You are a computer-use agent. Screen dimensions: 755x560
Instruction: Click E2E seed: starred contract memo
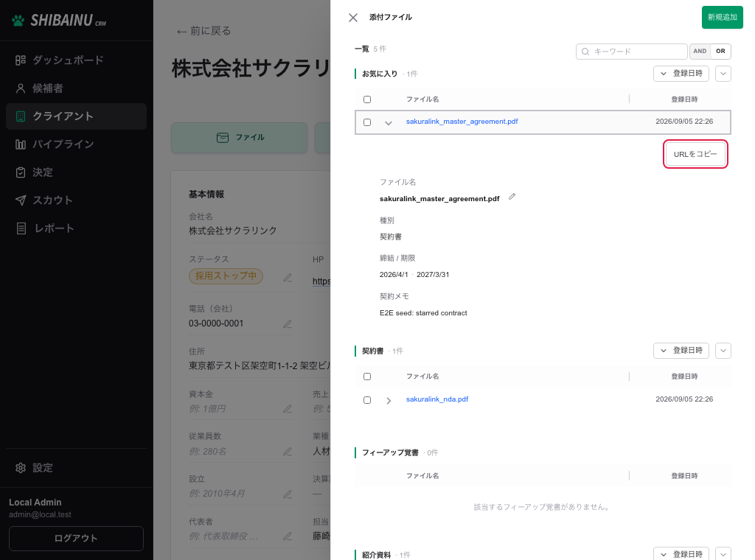[x=423, y=313]
